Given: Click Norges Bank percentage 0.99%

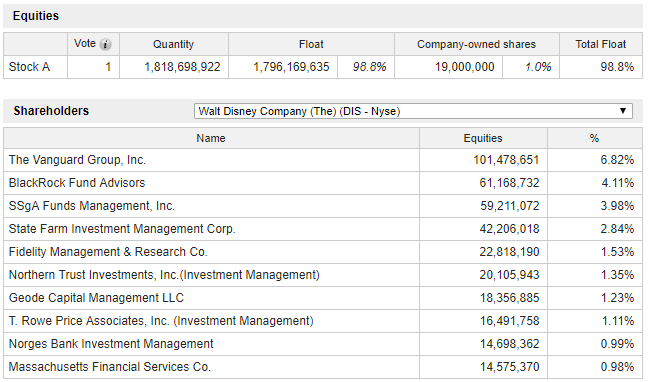Looking at the screenshot, I should click(x=617, y=344).
